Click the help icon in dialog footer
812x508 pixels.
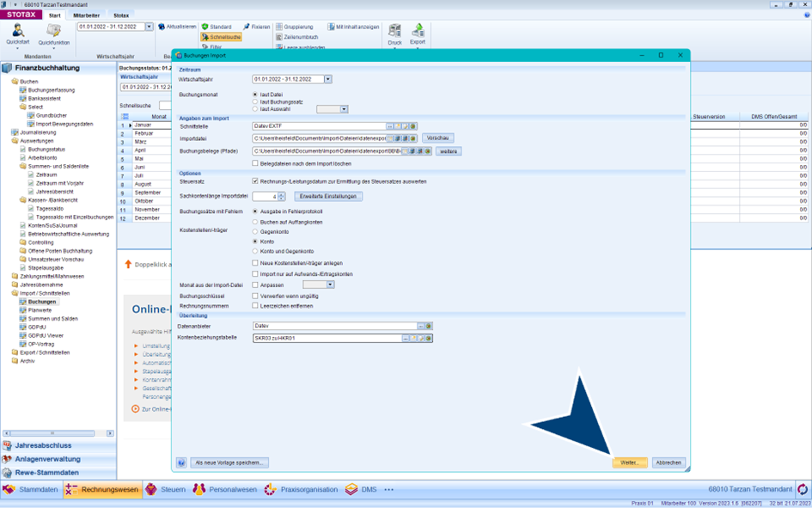pos(181,462)
